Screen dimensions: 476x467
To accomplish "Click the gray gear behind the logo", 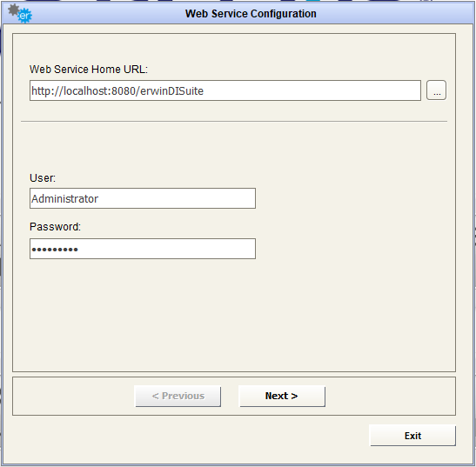I will [x=13, y=10].
